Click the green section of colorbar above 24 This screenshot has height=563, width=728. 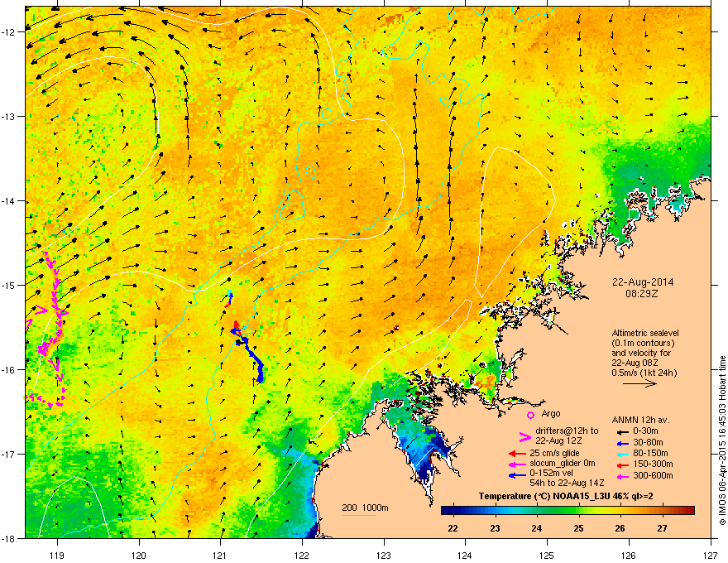(x=537, y=511)
